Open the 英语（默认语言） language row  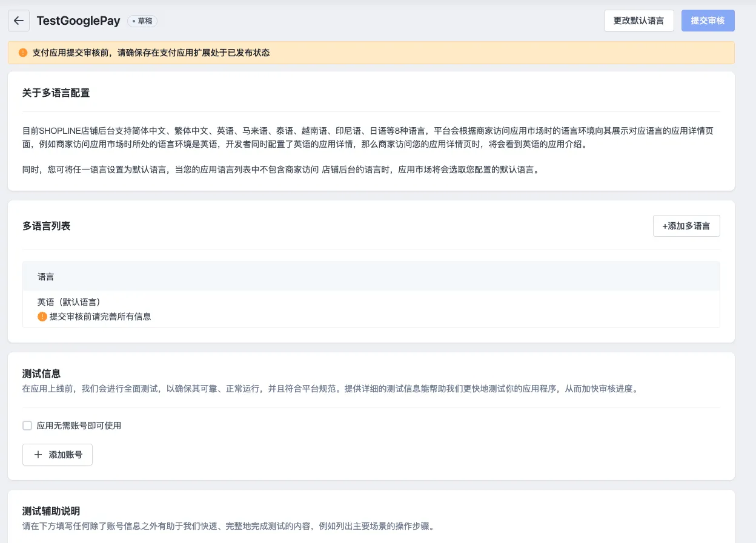[x=371, y=309]
